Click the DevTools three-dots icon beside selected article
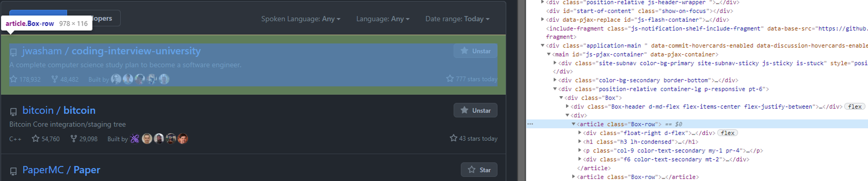This screenshot has width=868, height=181. tap(530, 124)
